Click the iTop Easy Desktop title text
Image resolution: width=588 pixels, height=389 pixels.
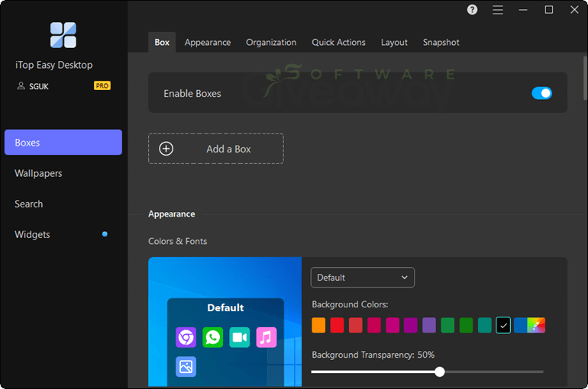[x=54, y=65]
